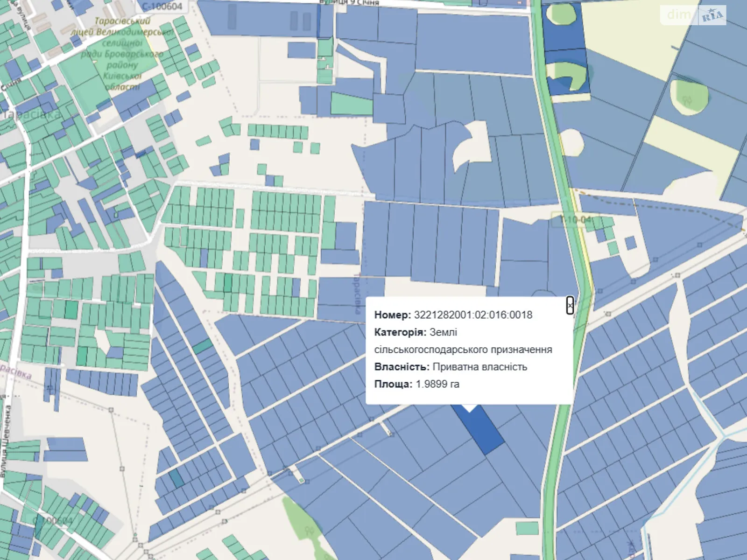Click the Приватна власність ownership text
The width and height of the screenshot is (747, 560).
click(x=479, y=367)
